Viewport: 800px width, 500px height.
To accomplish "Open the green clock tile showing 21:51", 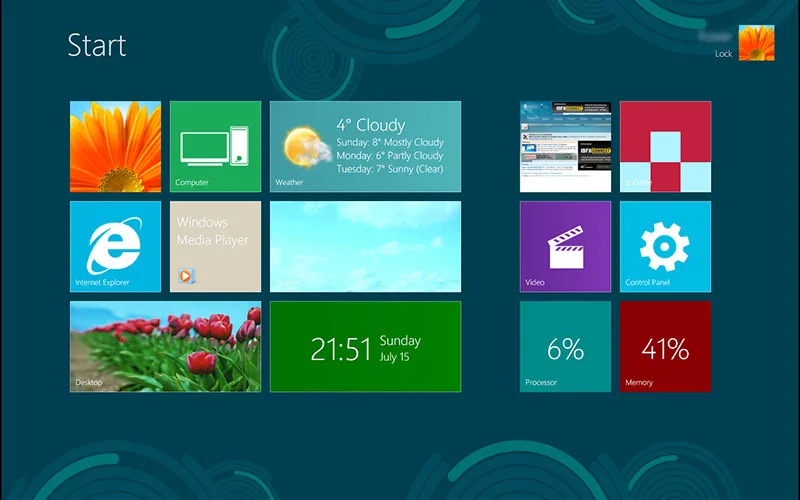I will [365, 346].
